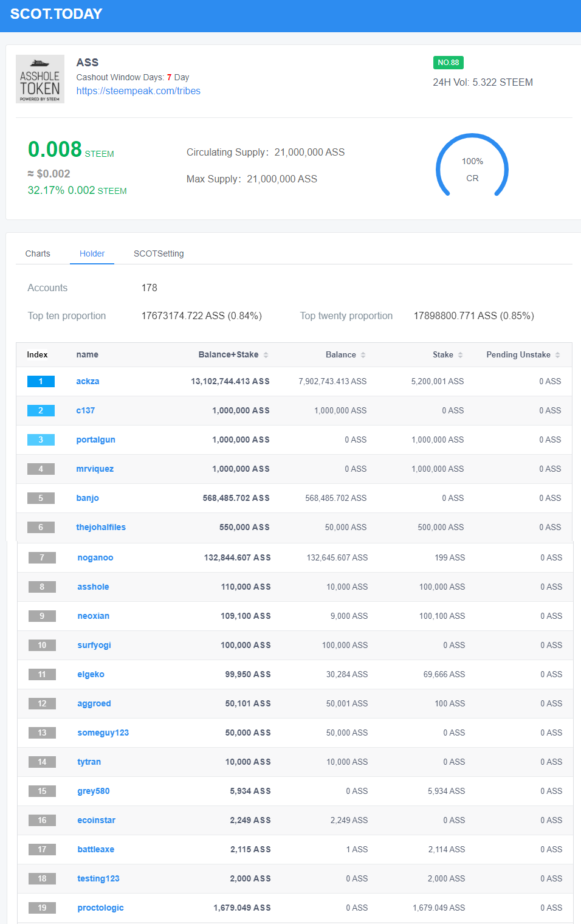Click top ten proportion value 17673174.722 ASS
Image resolution: width=581 pixels, height=924 pixels.
[202, 315]
